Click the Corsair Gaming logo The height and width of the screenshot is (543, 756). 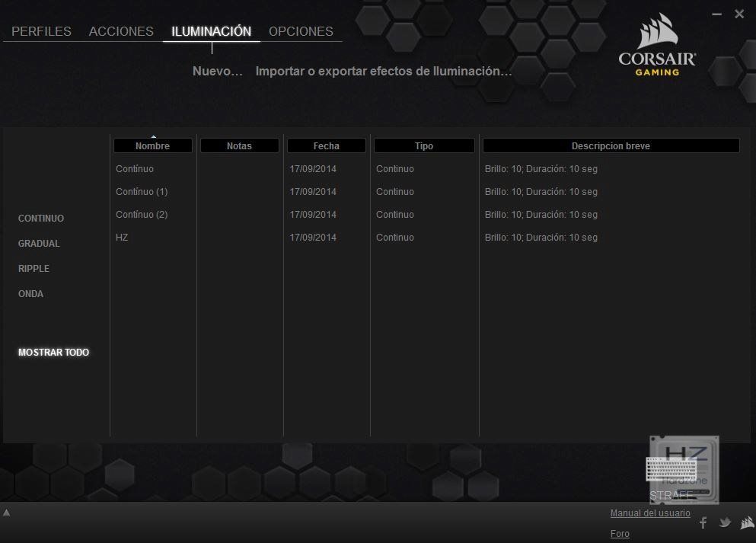point(657,45)
